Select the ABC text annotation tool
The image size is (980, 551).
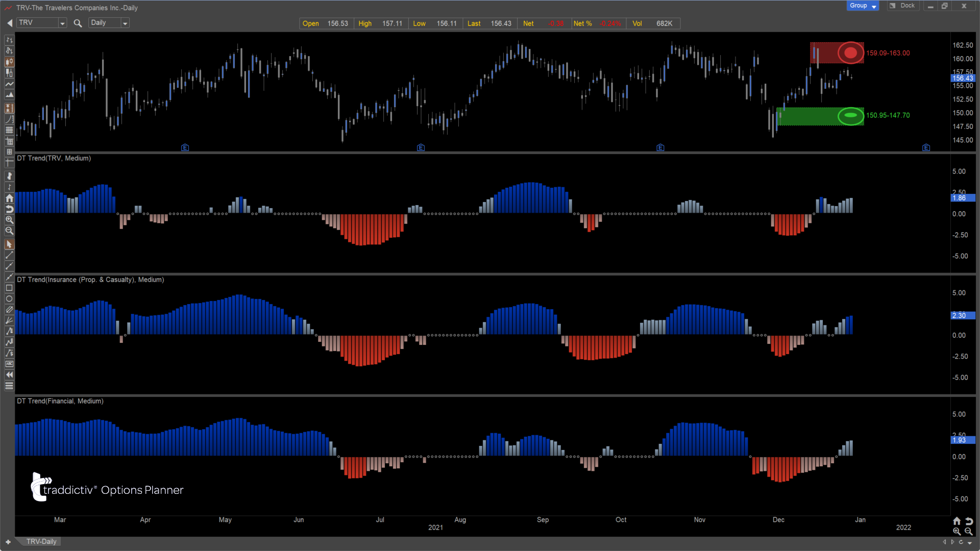tap(9, 364)
